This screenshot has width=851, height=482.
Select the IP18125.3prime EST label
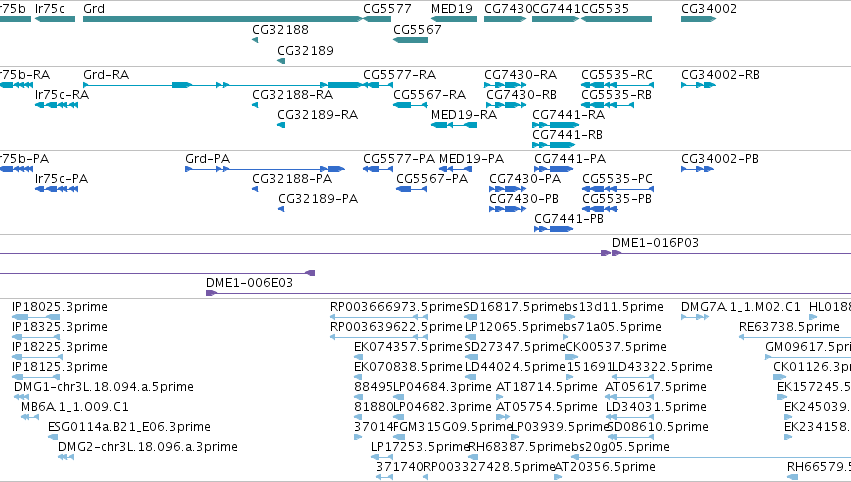pyautogui.click(x=60, y=366)
